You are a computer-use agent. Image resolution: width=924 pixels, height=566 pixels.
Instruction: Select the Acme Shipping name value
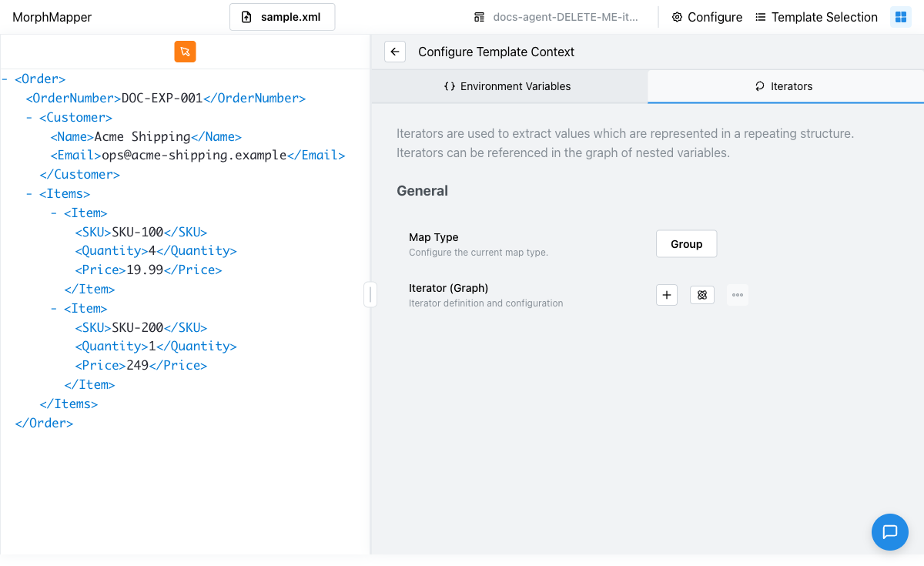click(142, 137)
